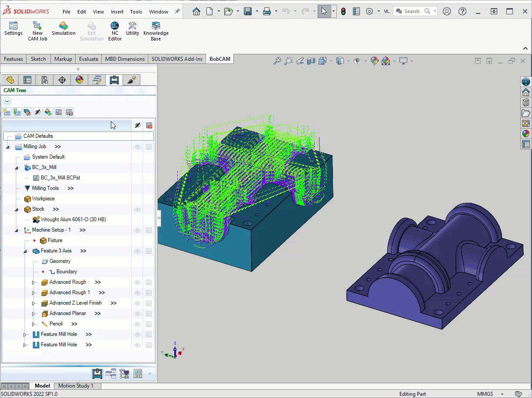Click the first CAM Tree toolbar icon
Screen dimensions: 532x398
(x=7, y=112)
